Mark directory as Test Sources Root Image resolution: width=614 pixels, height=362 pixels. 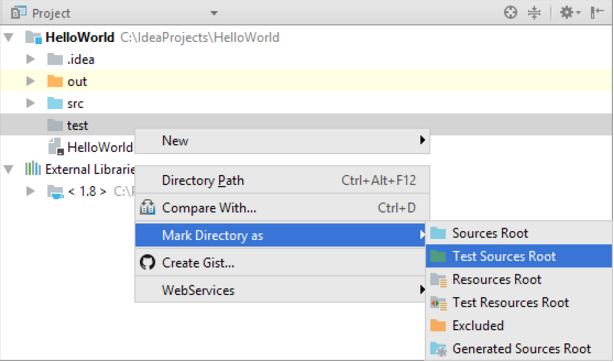click(x=519, y=256)
